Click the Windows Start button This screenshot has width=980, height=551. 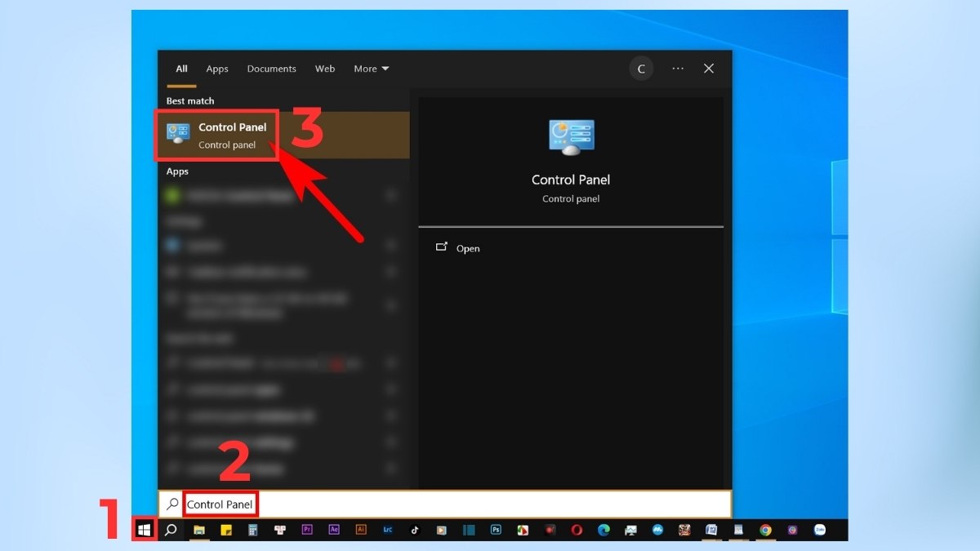click(145, 530)
